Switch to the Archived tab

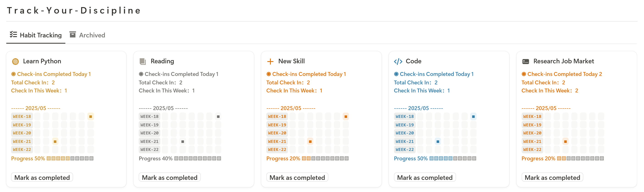point(87,35)
